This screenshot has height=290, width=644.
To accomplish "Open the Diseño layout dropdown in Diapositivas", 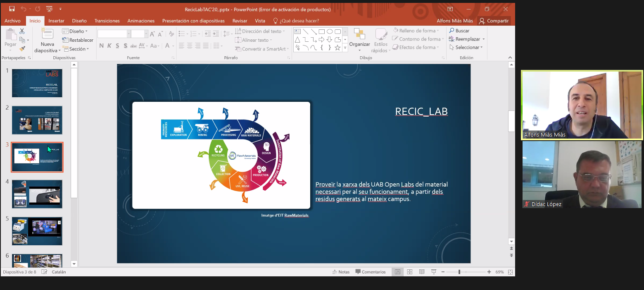I will click(x=75, y=31).
